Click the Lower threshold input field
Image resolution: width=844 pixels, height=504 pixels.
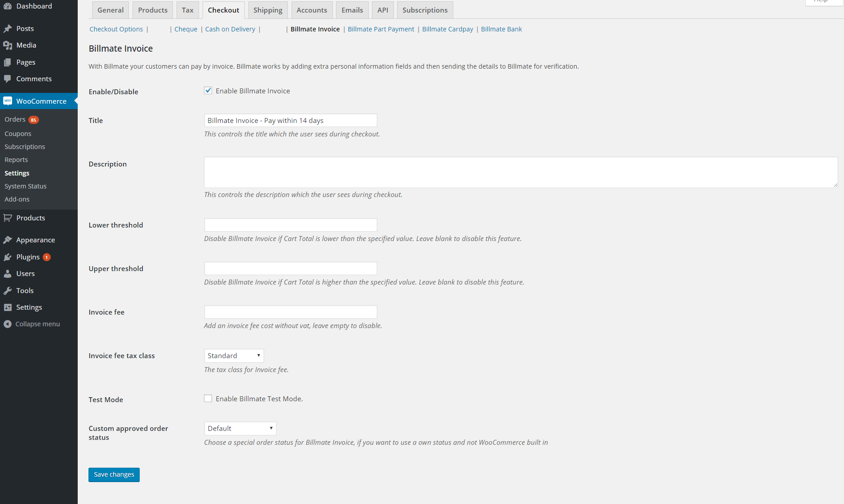[x=291, y=225]
